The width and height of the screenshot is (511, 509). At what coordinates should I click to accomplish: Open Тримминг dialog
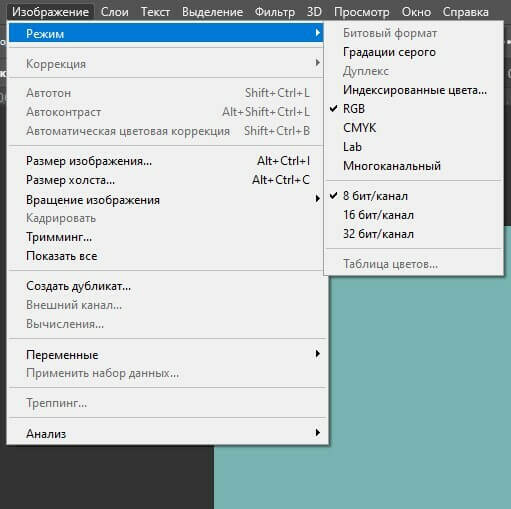tap(166, 237)
